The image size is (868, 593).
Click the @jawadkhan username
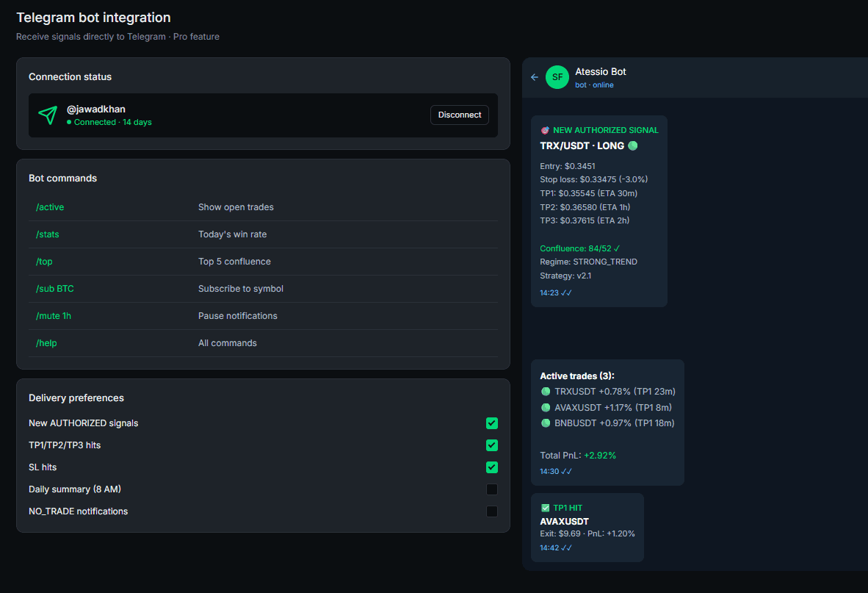pyautogui.click(x=96, y=109)
